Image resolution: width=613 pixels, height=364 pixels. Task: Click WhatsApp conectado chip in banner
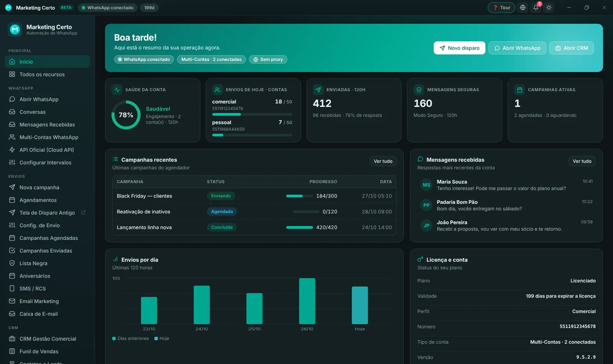point(144,59)
